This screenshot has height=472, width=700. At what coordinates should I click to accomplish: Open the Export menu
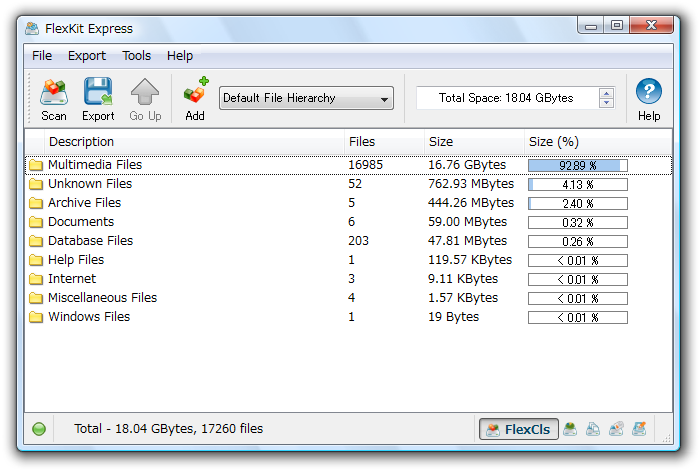pos(87,56)
